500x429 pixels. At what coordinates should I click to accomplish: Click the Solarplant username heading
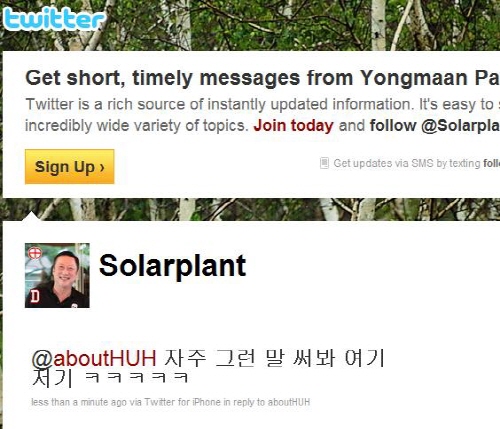[172, 266]
